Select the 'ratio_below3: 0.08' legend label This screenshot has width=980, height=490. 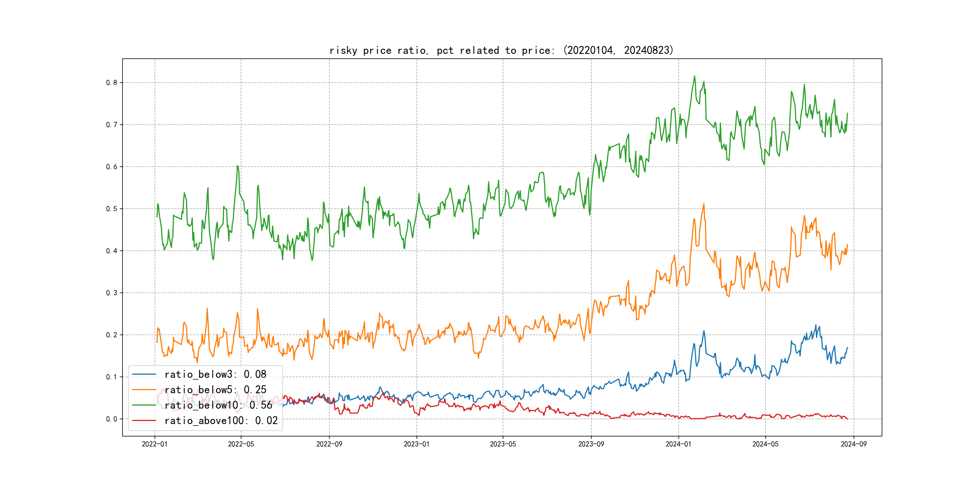(215, 374)
